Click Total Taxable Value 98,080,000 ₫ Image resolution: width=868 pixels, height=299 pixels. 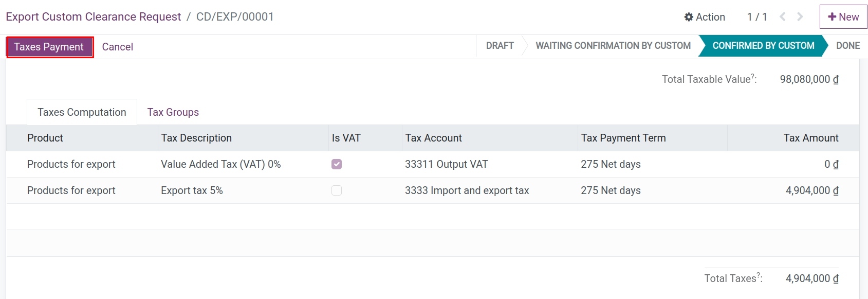[x=809, y=79]
